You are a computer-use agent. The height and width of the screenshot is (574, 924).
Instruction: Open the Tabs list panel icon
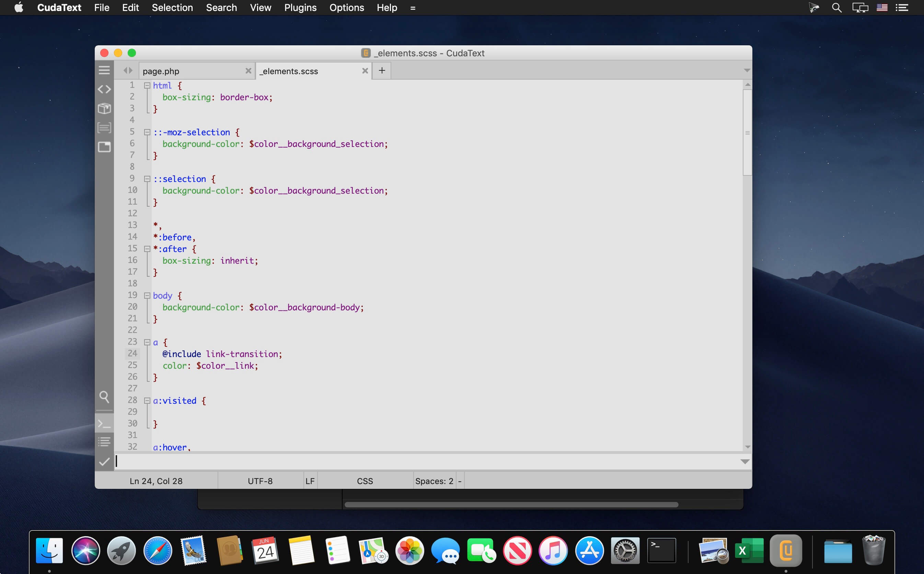tap(104, 147)
